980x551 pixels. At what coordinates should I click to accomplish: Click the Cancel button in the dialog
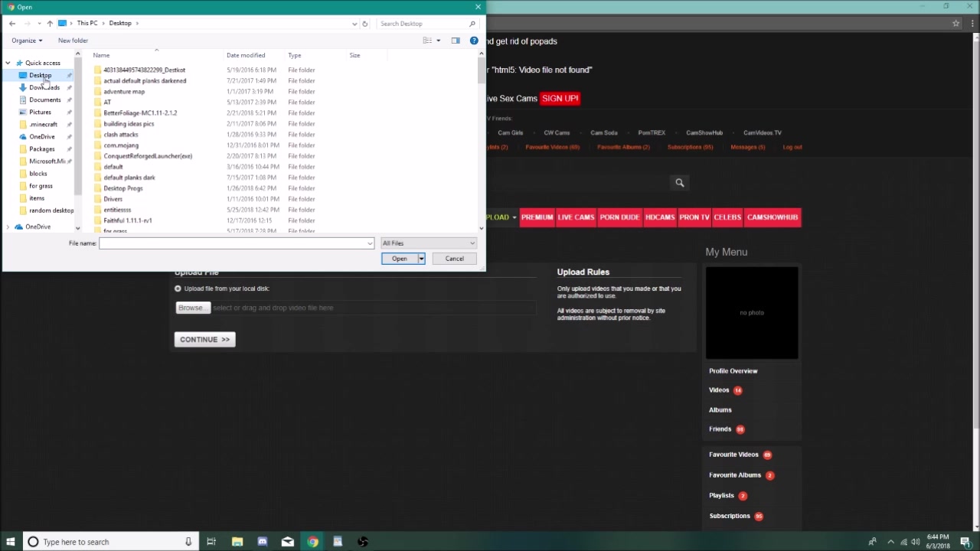(454, 259)
